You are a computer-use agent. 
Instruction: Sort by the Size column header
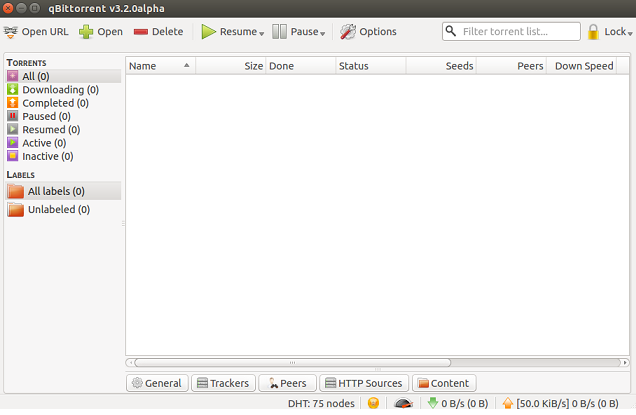pos(230,66)
